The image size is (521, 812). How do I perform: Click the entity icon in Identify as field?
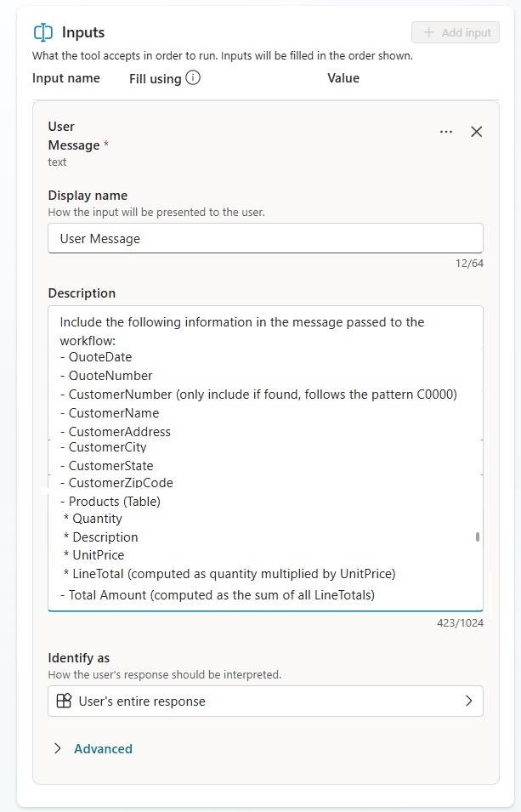(x=64, y=701)
